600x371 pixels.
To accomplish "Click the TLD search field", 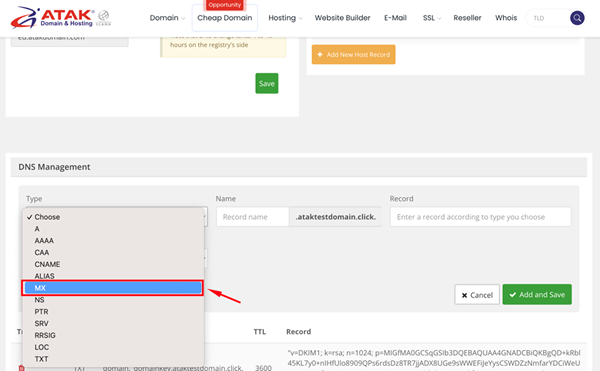I will coord(548,18).
